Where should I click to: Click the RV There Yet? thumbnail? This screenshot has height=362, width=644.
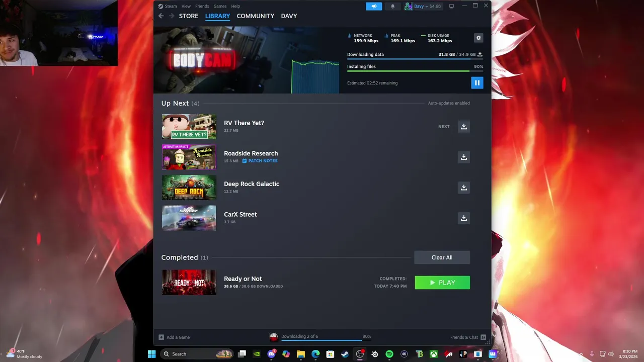(189, 126)
